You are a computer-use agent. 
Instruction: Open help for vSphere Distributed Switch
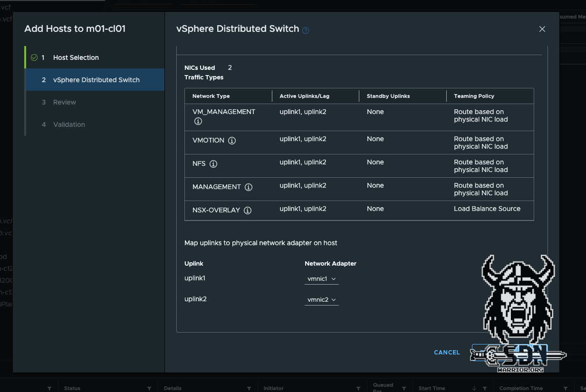coord(306,30)
